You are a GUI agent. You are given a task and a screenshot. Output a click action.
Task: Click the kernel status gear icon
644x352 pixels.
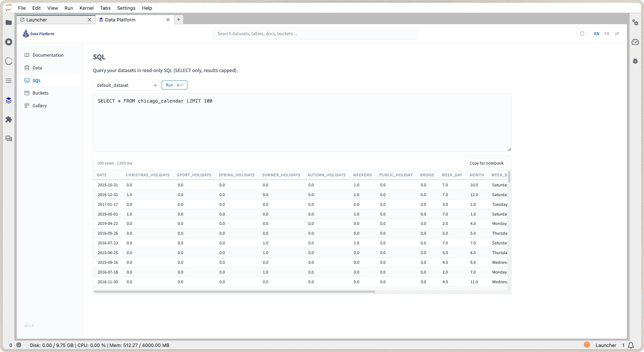pyautogui.click(x=19, y=345)
